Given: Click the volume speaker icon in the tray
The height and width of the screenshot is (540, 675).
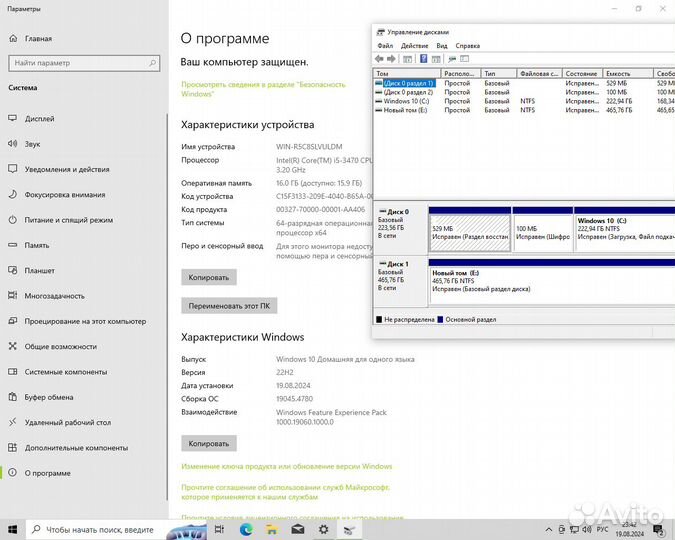Looking at the screenshot, I should coord(587,529).
